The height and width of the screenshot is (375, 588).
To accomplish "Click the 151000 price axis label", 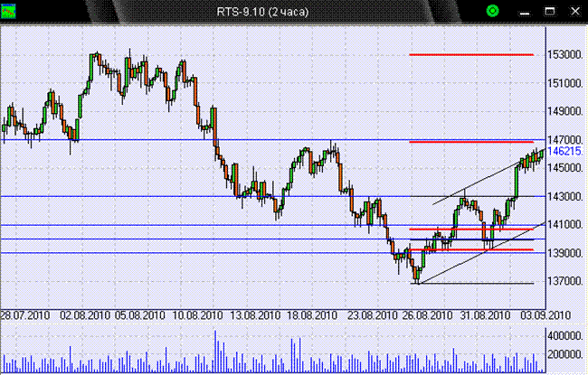I will [x=564, y=83].
